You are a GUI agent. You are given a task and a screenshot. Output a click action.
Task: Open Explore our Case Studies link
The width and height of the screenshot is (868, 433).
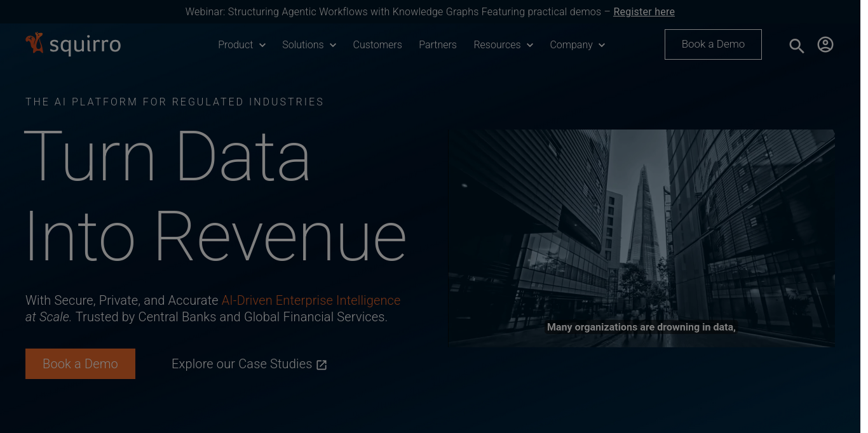click(241, 364)
